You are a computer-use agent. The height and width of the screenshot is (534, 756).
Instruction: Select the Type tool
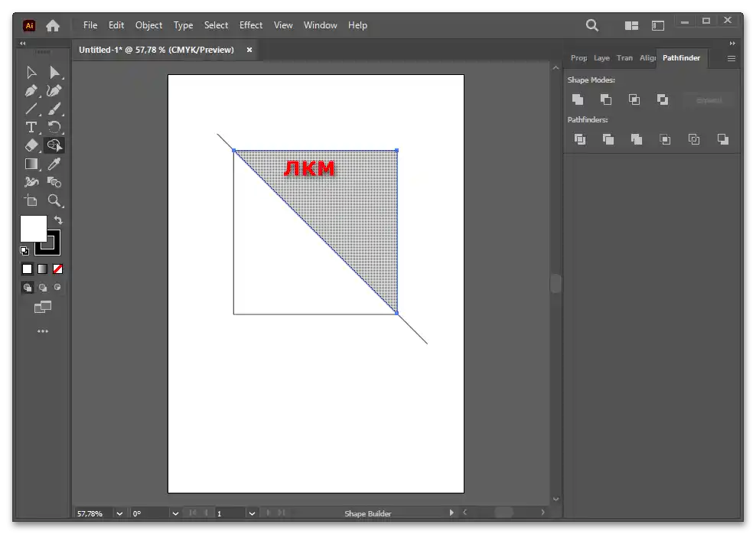coord(31,127)
